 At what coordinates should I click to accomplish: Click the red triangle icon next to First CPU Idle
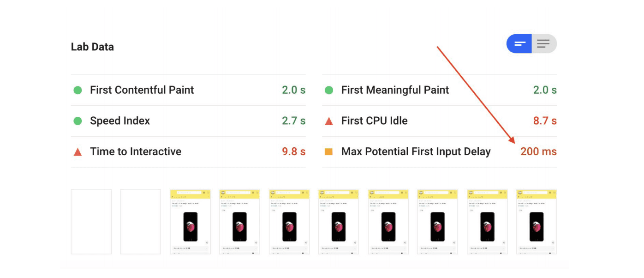(x=328, y=121)
